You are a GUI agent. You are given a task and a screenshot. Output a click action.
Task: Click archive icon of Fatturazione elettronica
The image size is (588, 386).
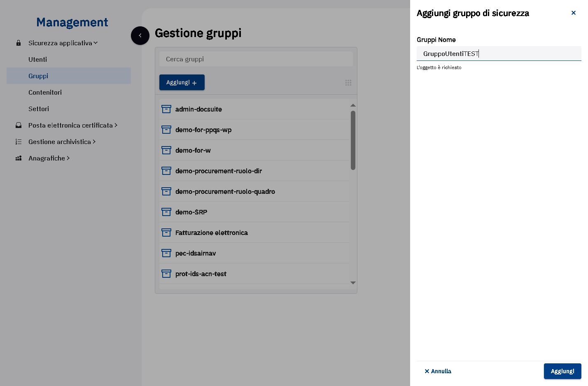point(166,233)
